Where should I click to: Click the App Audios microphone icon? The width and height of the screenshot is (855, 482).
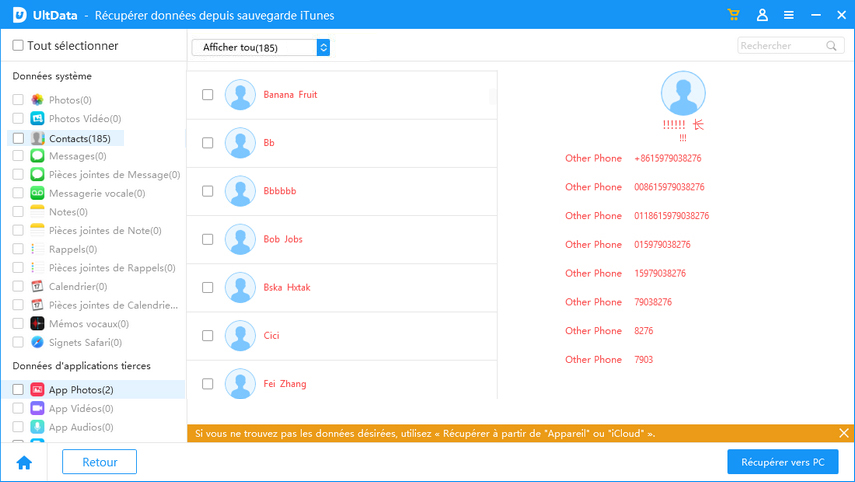coord(37,427)
